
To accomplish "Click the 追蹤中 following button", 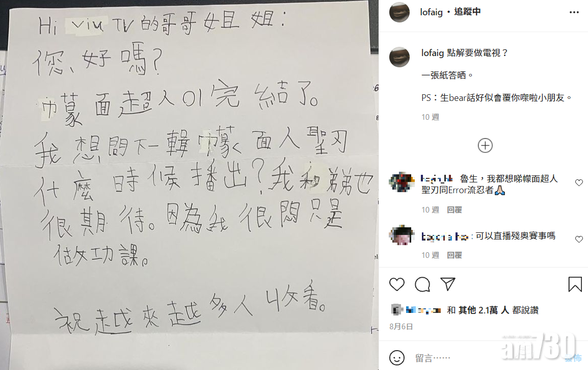I will 467,12.
